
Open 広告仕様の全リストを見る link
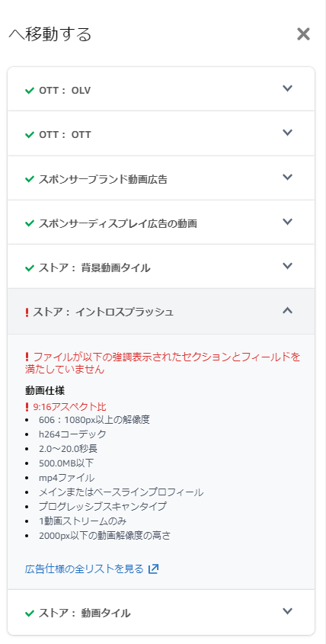coord(85,569)
